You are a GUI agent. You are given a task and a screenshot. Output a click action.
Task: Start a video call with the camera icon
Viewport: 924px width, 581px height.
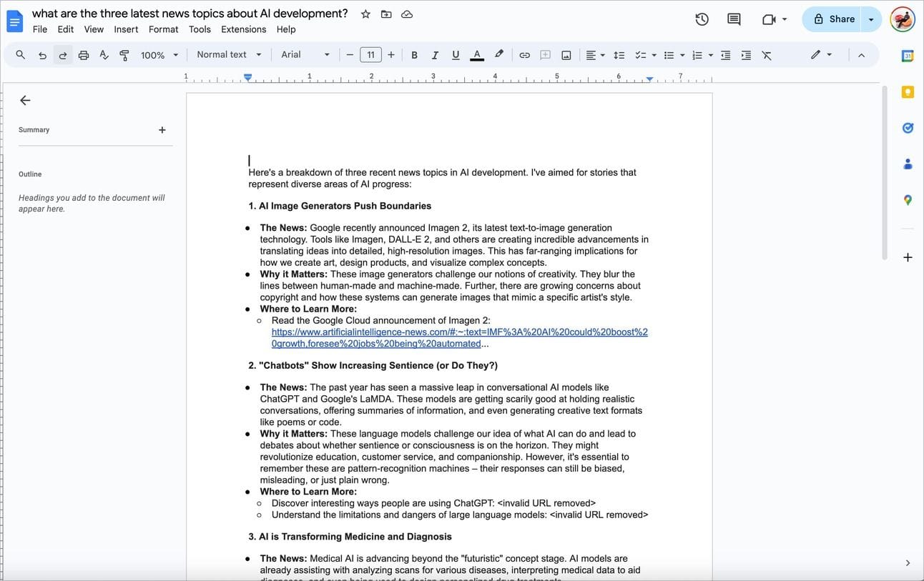tap(770, 19)
